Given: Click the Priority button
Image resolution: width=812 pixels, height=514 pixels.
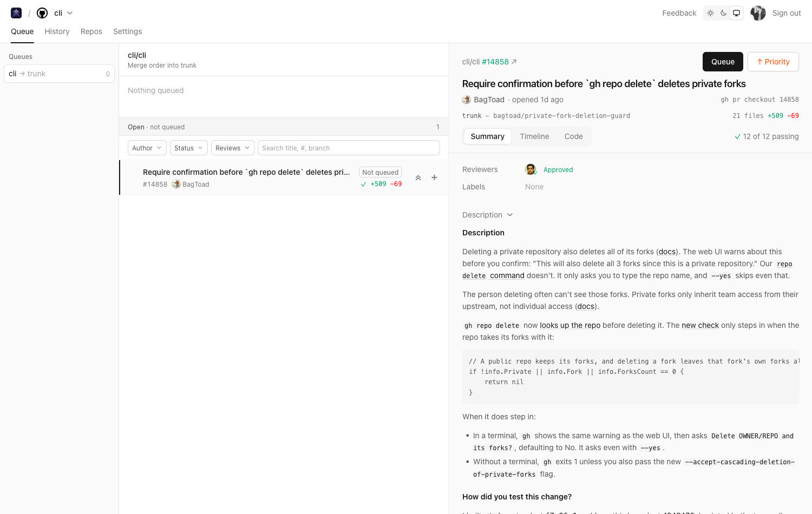Looking at the screenshot, I should 773,62.
